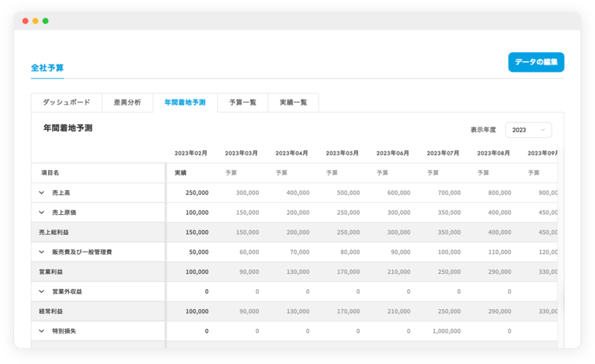Click 営業利益 August value 290,000
595x364 pixels.
pyautogui.click(x=500, y=272)
